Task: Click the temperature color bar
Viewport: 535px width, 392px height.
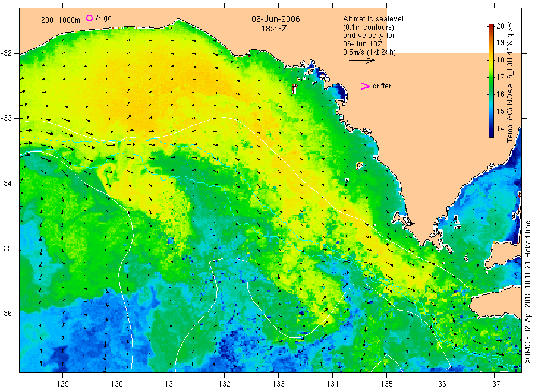Action: point(491,81)
